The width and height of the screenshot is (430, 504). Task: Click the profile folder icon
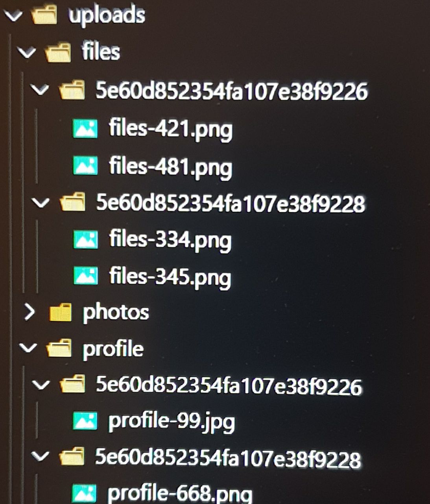[59, 349]
